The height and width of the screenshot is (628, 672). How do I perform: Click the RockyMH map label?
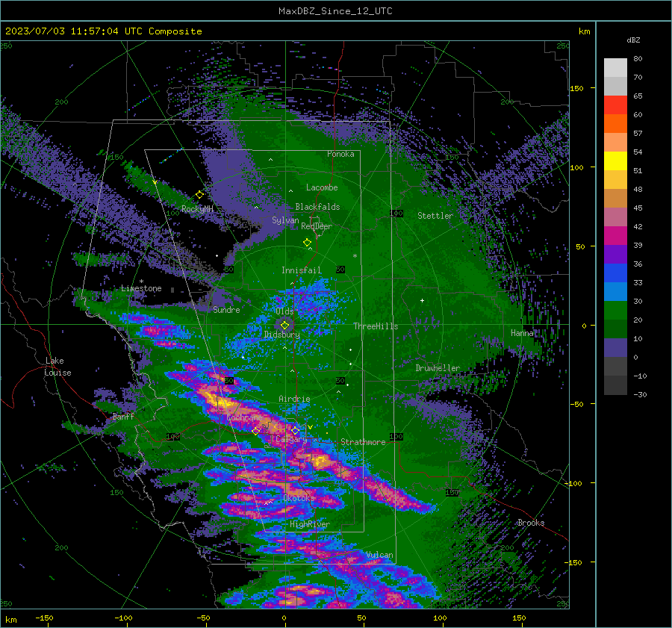click(197, 209)
